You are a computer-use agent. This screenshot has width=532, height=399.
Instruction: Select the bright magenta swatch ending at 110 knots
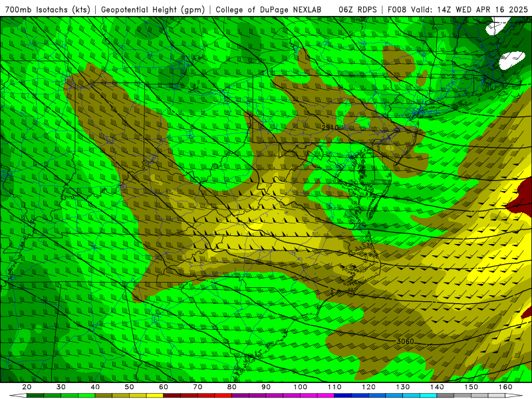coord(326,395)
